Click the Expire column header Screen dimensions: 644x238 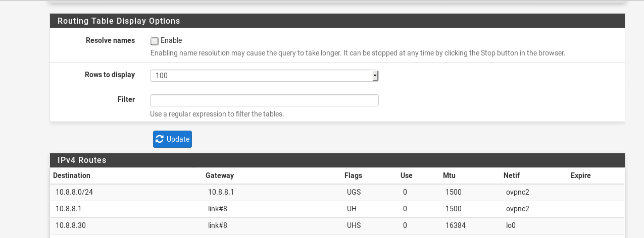(x=581, y=175)
